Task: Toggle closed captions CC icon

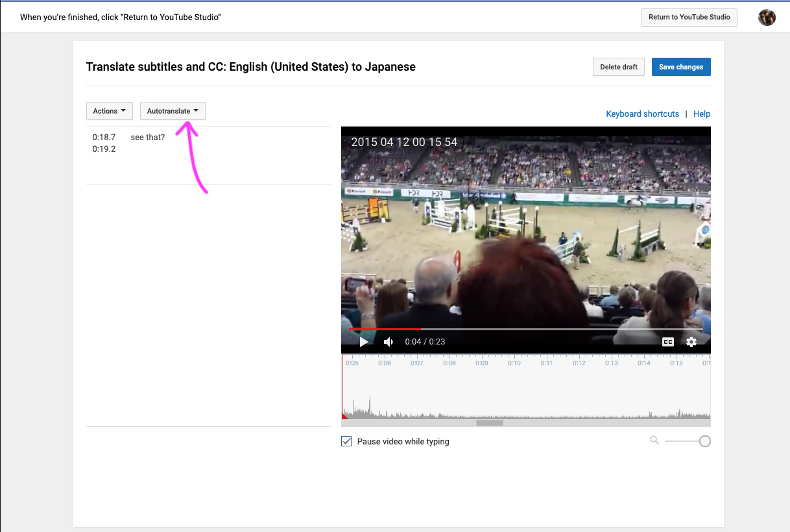Action: pos(667,342)
